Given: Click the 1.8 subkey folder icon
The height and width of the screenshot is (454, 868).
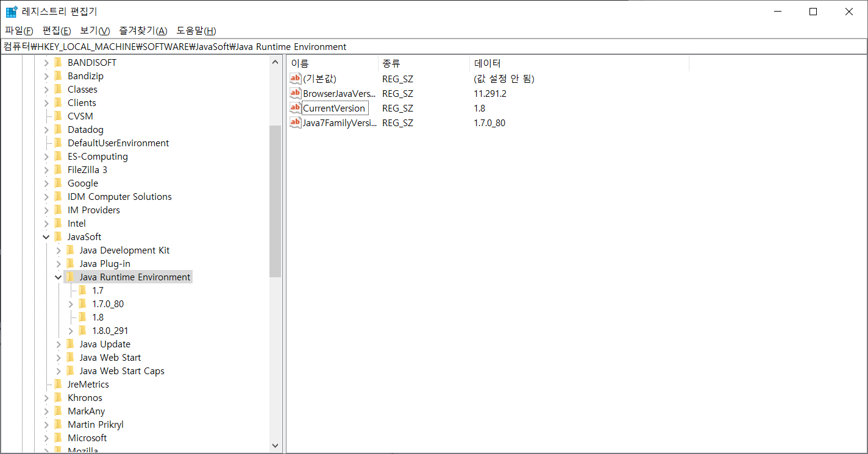Looking at the screenshot, I should (x=83, y=317).
